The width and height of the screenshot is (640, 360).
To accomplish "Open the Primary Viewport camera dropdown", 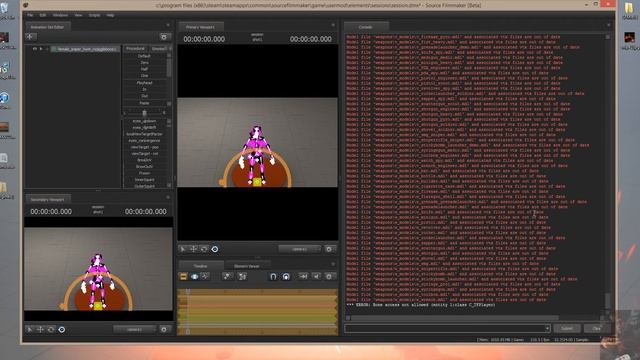I will (300, 249).
